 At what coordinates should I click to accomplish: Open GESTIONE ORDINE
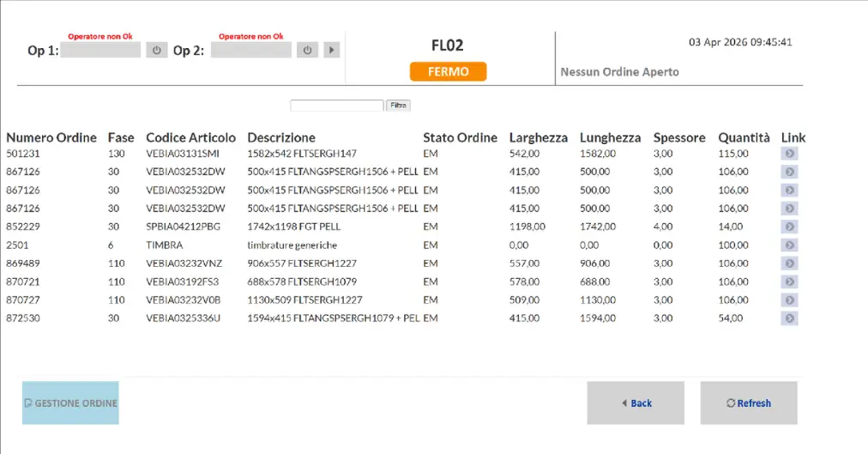click(70, 403)
